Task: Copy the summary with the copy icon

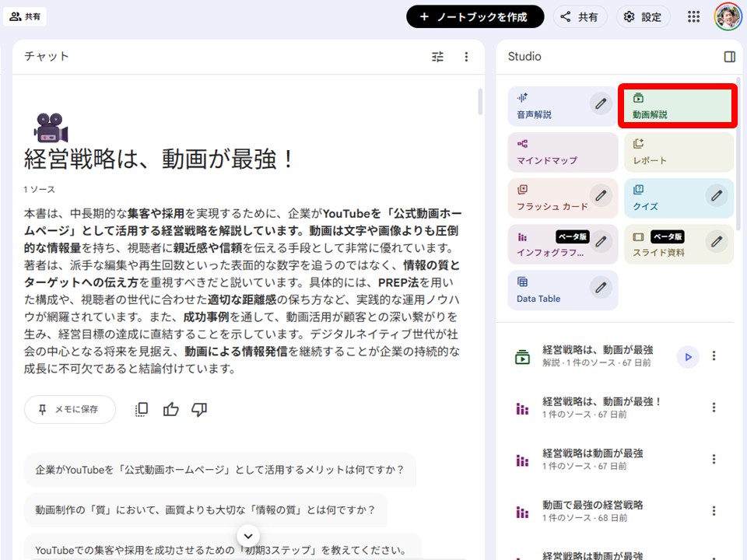Action: click(x=142, y=410)
